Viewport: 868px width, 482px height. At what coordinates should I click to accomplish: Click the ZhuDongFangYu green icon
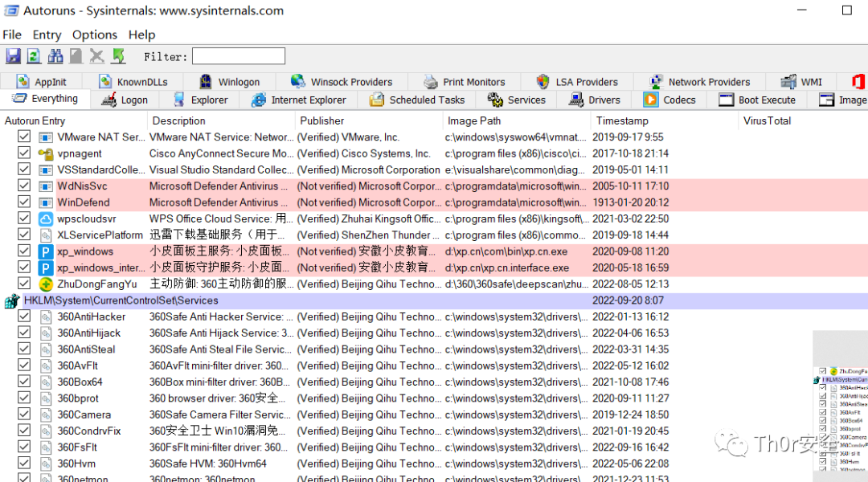(x=45, y=284)
